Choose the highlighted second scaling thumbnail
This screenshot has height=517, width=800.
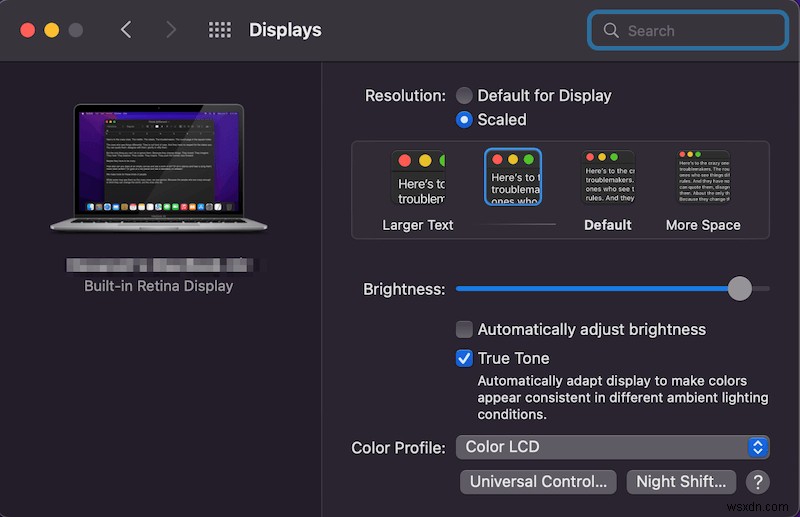[513, 177]
